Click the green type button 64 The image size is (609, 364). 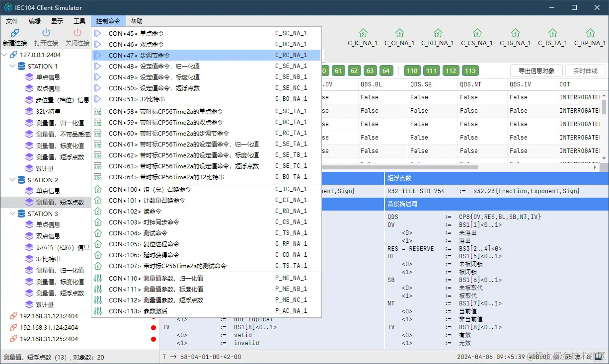click(x=386, y=71)
